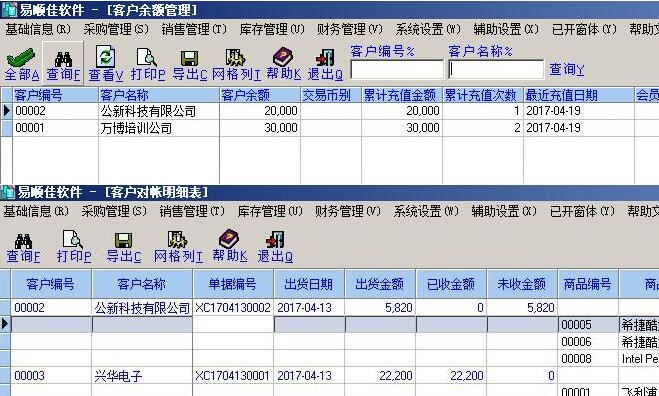This screenshot has height=396, width=659.
Task: Focus the 客户名称% input field
Action: (496, 69)
